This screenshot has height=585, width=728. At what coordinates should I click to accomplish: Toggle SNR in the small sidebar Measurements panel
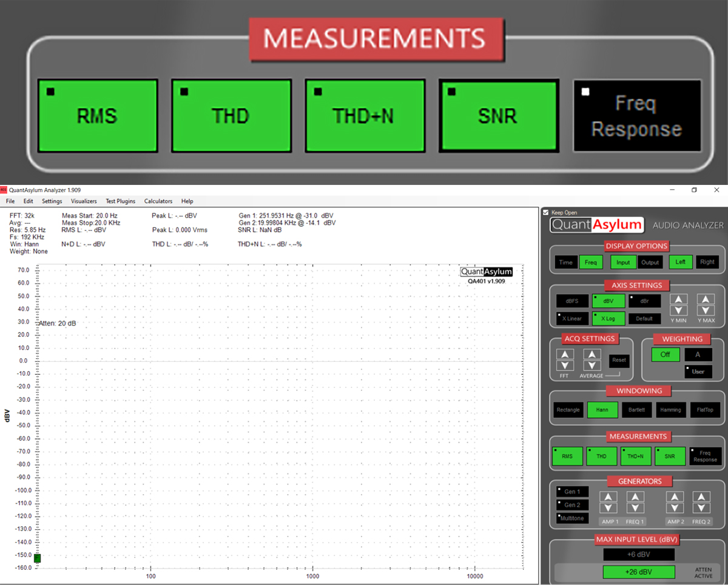(x=669, y=456)
